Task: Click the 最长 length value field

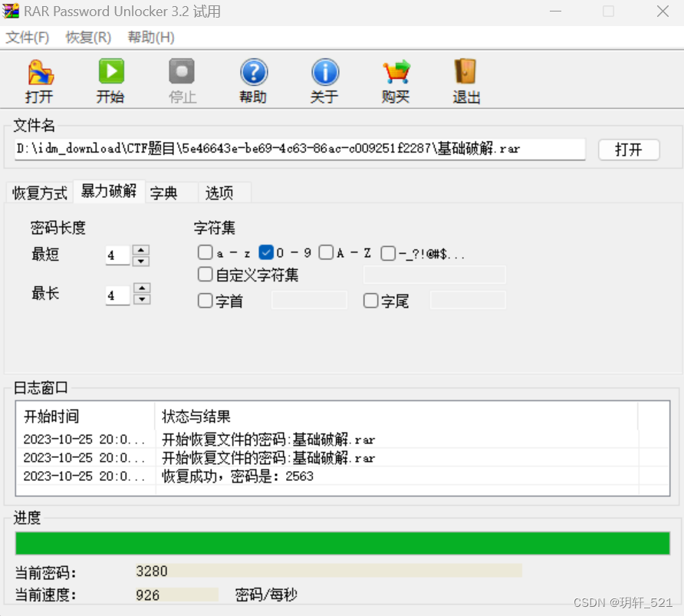Action: coord(118,295)
